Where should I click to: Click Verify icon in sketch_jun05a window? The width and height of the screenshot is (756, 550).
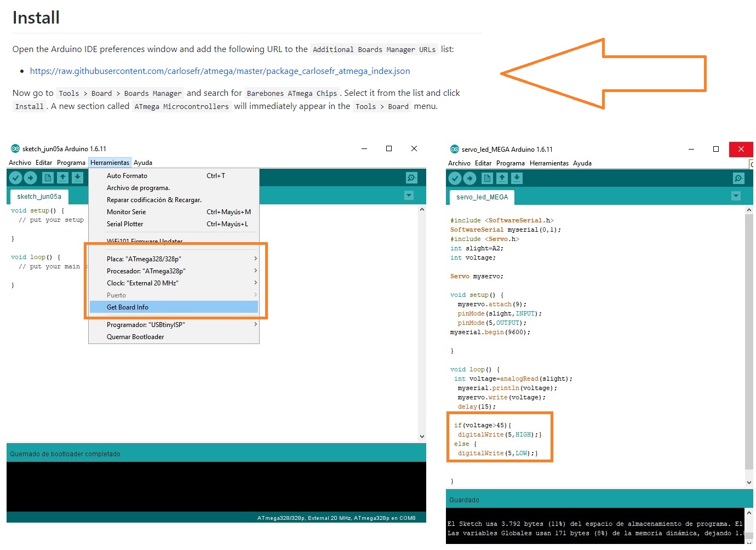tap(15, 177)
